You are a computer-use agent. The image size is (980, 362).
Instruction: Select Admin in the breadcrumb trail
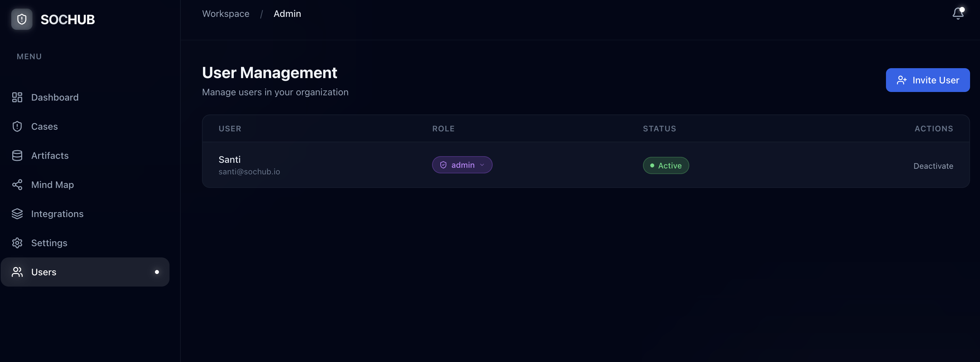[x=287, y=14]
